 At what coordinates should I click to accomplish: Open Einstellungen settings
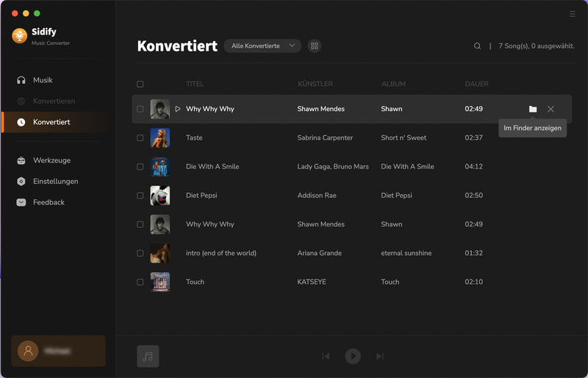coord(54,182)
